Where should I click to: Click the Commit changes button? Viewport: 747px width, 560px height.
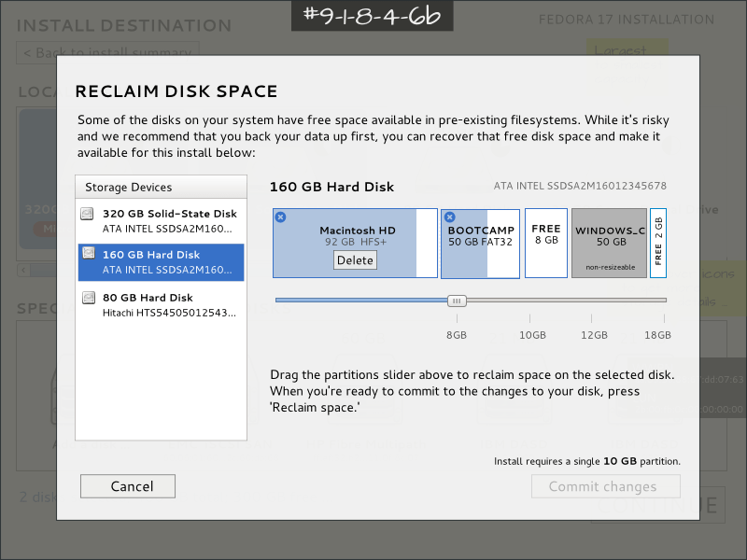tap(606, 486)
